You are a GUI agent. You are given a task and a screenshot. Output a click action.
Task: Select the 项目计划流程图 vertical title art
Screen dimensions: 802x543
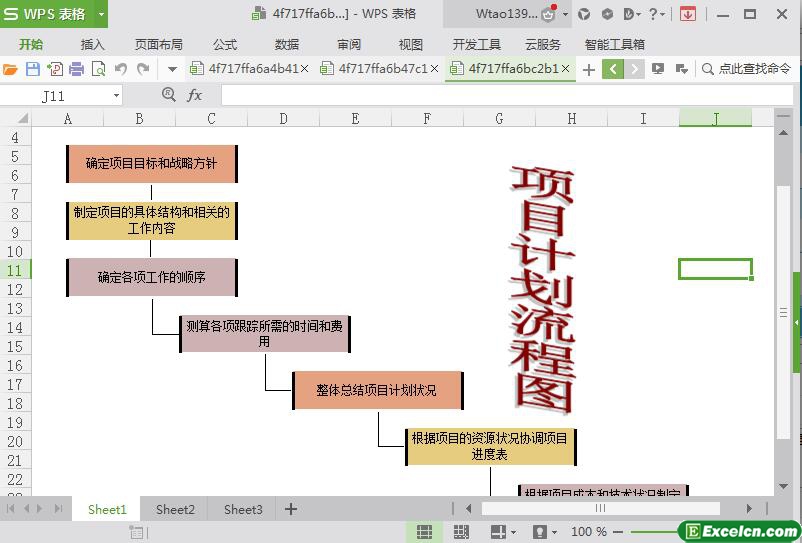coord(543,289)
